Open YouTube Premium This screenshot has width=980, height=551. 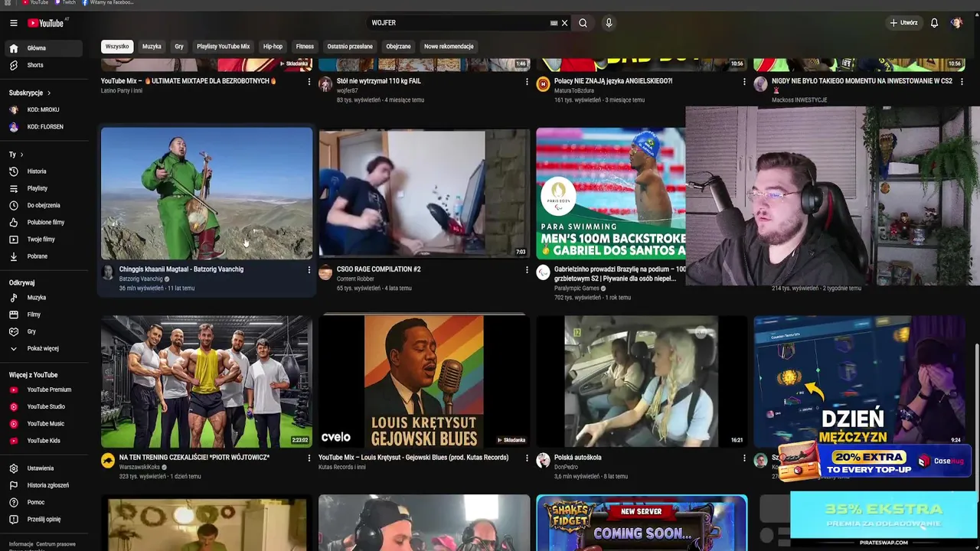click(43, 390)
